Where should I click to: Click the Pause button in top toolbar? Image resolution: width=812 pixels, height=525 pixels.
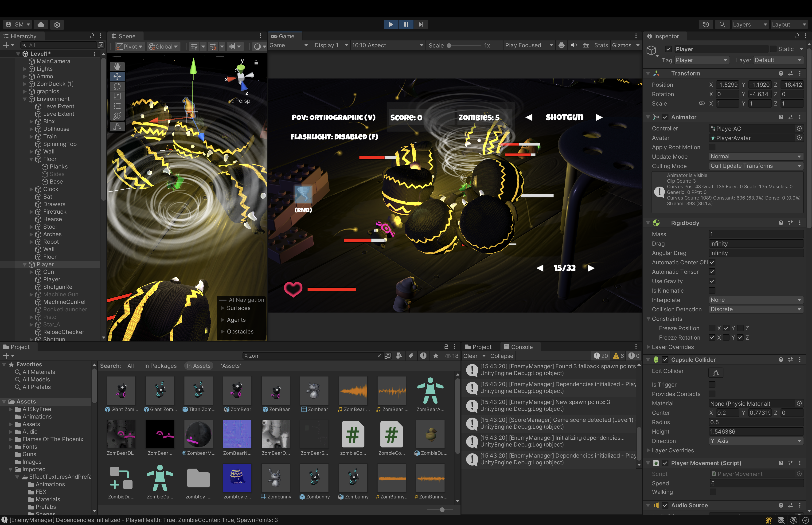coord(406,24)
